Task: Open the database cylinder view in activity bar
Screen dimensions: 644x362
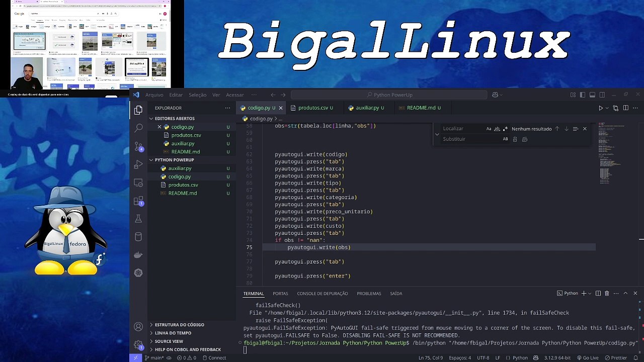Action: (138, 237)
